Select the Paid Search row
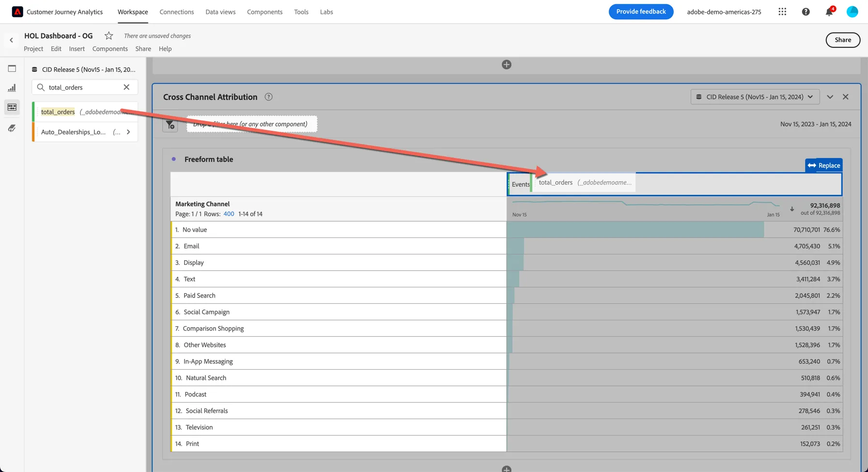The image size is (868, 472). [339, 296]
